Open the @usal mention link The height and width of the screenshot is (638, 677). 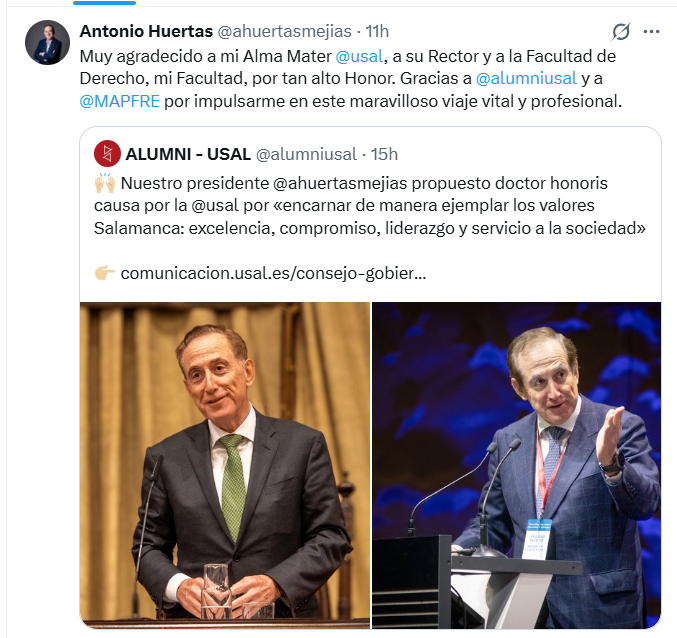pyautogui.click(x=359, y=56)
